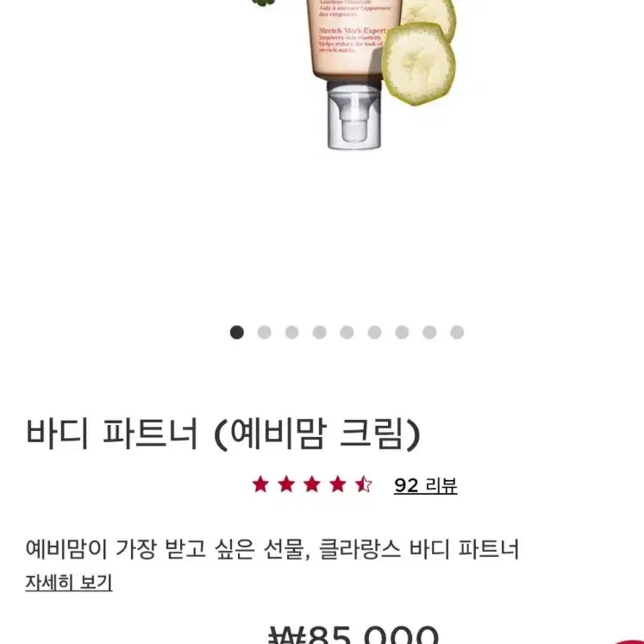The width and height of the screenshot is (644, 644).
Task: Go to the third carousel image dot
Action: click(292, 332)
